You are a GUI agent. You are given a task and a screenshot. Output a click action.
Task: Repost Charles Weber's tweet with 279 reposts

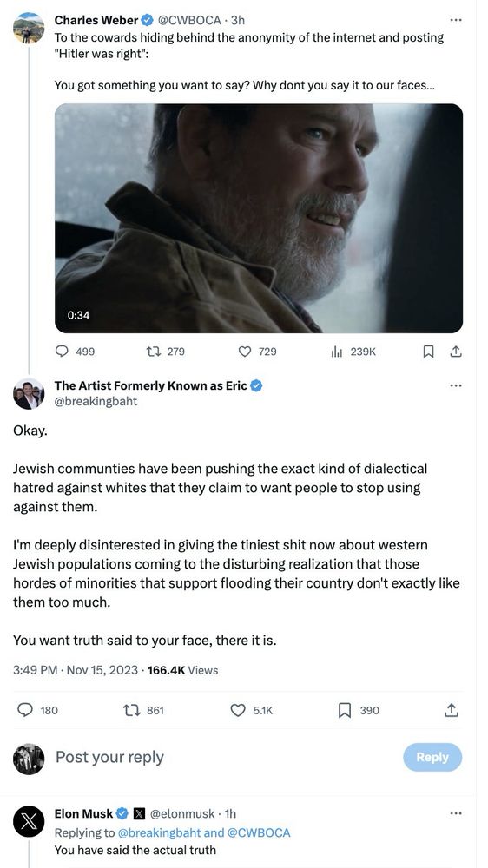point(164,351)
